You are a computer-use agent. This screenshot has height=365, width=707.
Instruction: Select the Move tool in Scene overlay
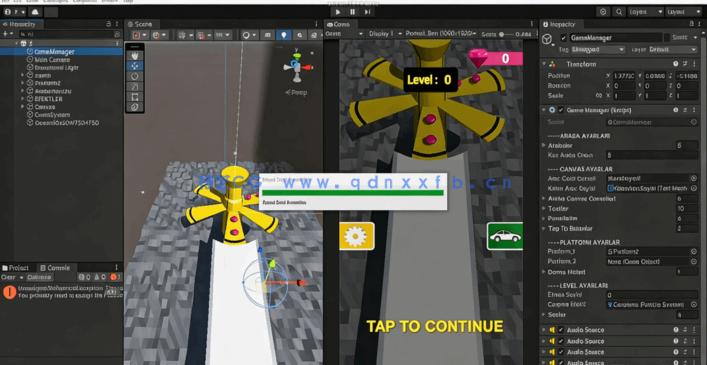click(x=135, y=66)
